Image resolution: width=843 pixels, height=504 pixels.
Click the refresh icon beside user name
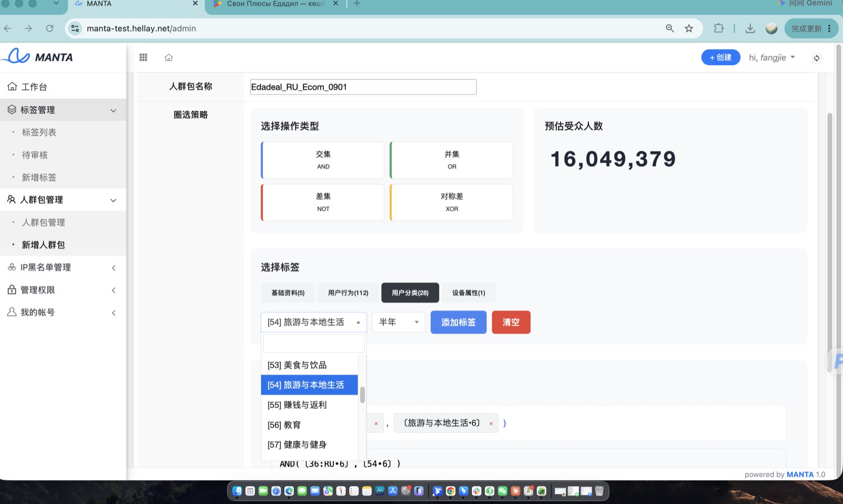click(817, 58)
